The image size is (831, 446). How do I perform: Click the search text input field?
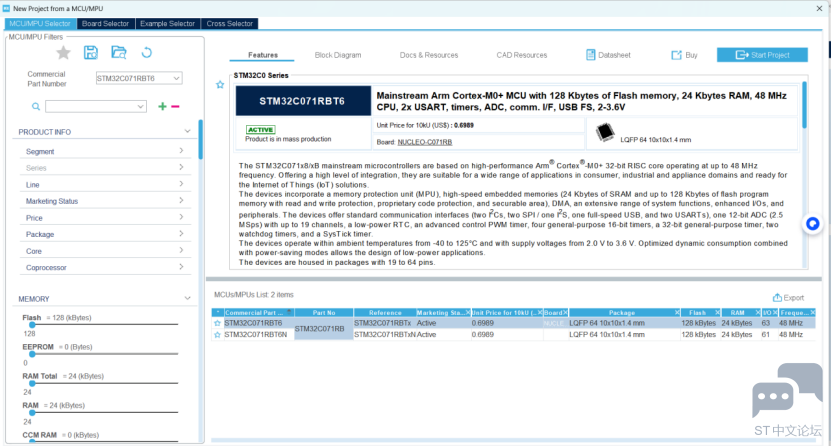pyautogui.click(x=91, y=106)
